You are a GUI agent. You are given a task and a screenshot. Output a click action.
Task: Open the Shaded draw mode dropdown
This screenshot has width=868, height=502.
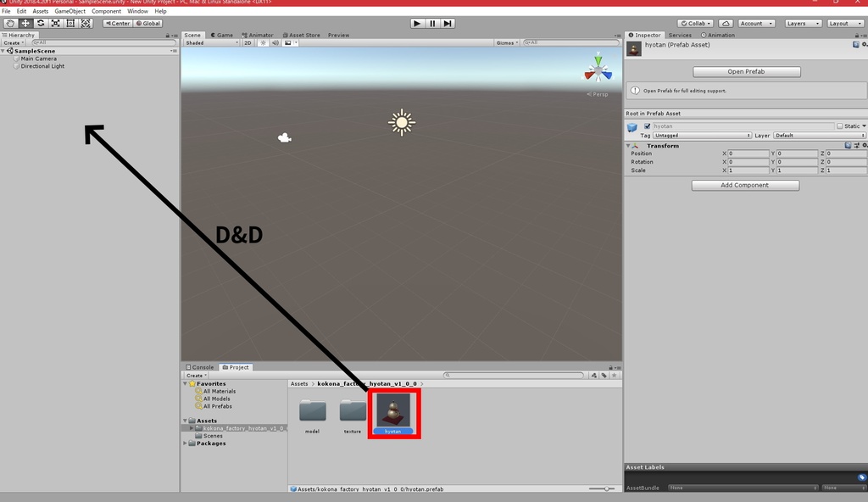(211, 42)
